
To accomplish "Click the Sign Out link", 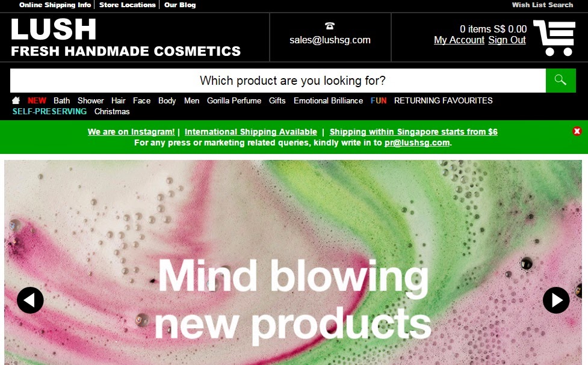I will [507, 40].
